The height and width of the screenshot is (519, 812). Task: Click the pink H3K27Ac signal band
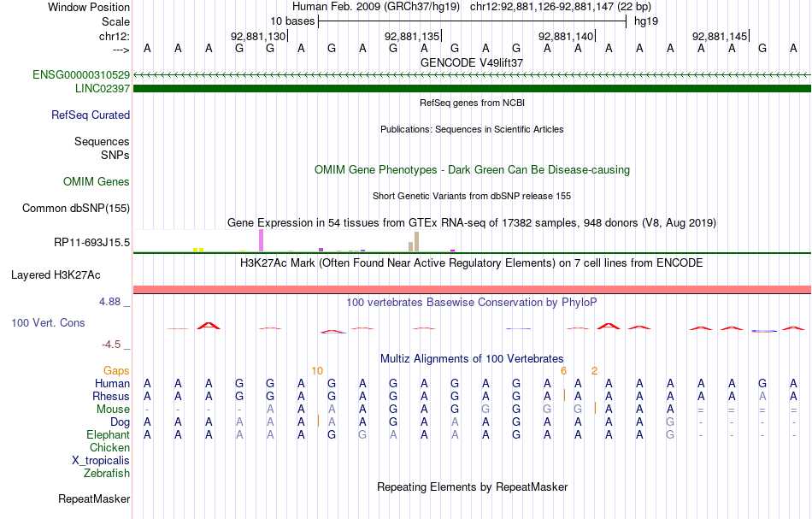(472, 289)
